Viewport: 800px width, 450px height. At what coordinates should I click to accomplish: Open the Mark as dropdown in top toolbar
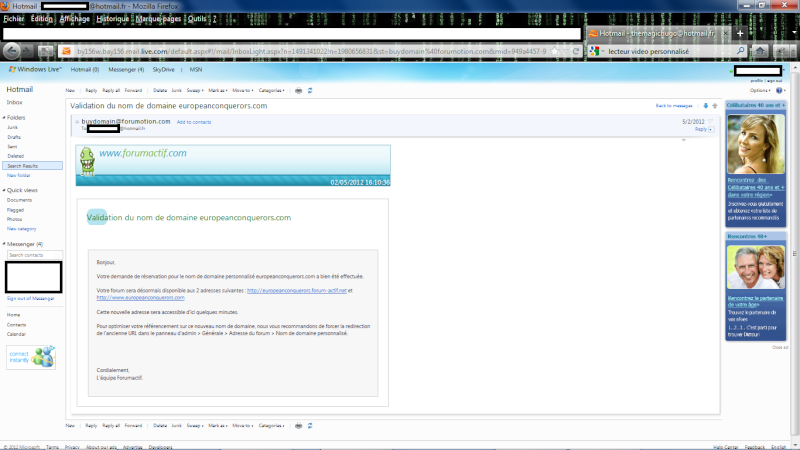[218, 90]
